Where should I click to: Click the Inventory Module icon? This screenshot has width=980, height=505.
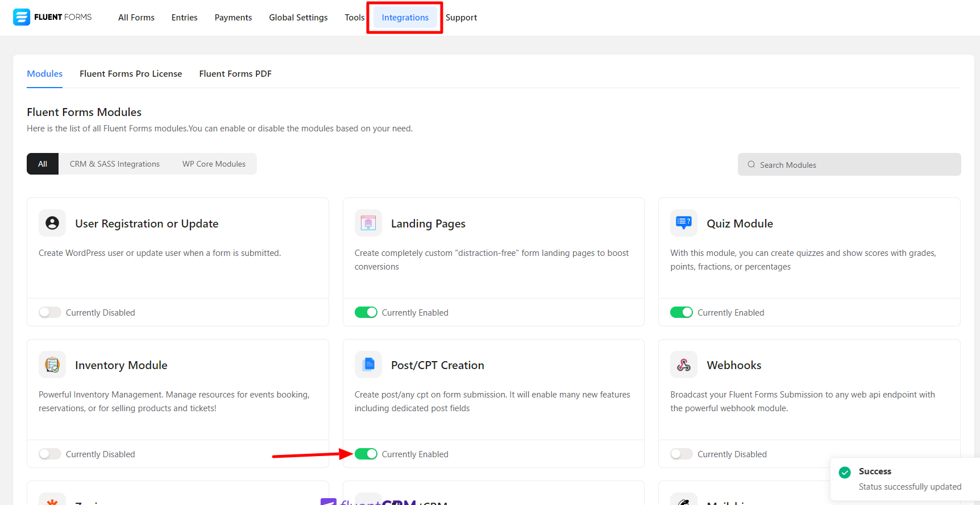(x=52, y=365)
